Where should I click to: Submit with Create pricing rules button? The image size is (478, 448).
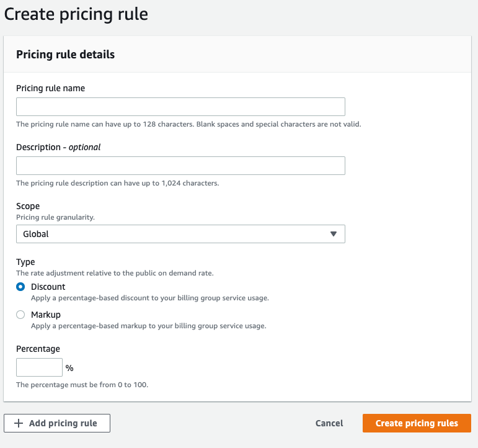point(417,423)
